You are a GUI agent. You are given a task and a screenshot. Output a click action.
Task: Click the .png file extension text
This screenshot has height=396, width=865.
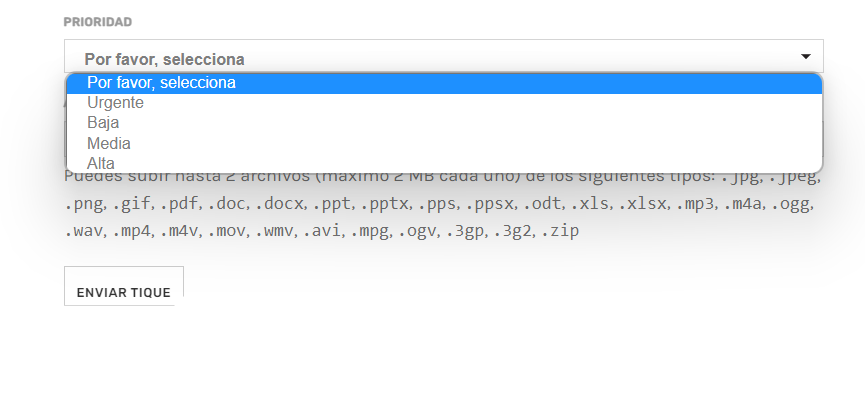(x=83, y=204)
